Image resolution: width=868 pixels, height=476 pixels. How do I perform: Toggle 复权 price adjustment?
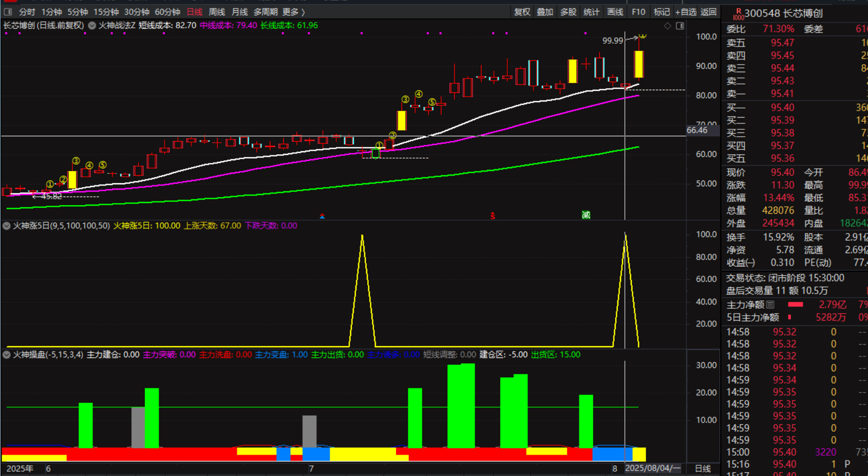(x=522, y=12)
